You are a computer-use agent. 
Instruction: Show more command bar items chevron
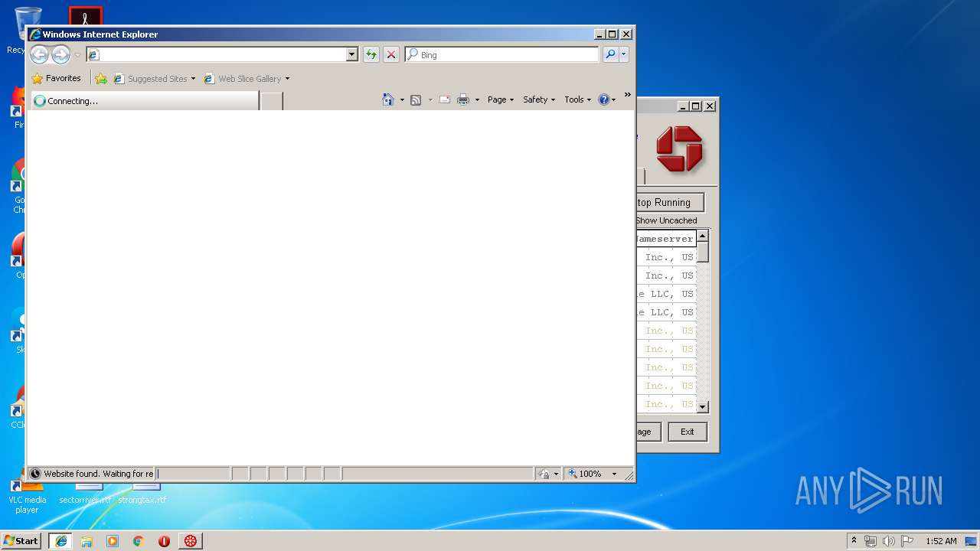627,95
